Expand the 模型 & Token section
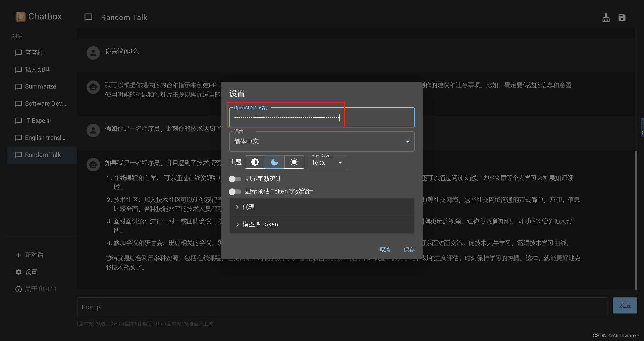The height and width of the screenshot is (341, 644). tap(322, 224)
